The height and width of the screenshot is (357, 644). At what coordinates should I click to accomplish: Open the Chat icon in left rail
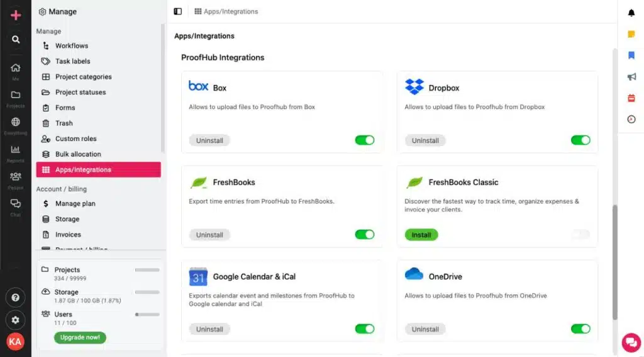tap(16, 203)
